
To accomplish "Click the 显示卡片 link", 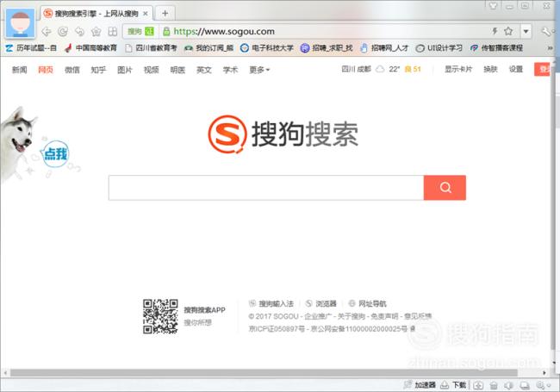I will (458, 69).
